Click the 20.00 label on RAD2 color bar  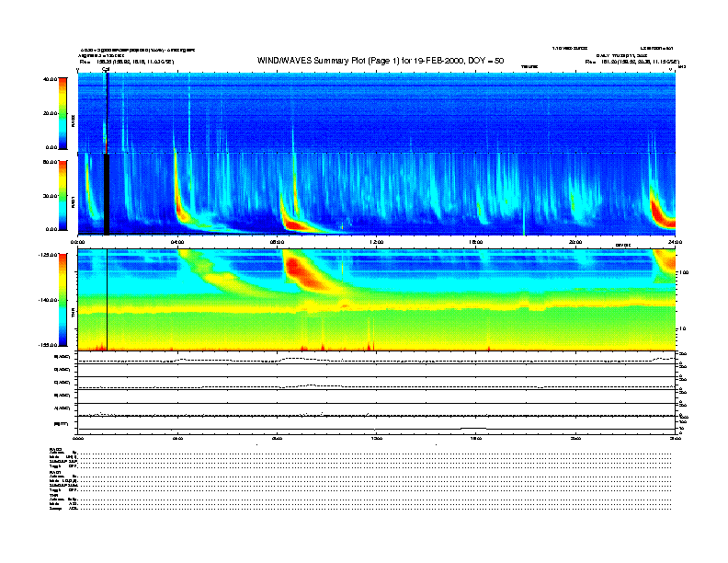tap(50, 113)
